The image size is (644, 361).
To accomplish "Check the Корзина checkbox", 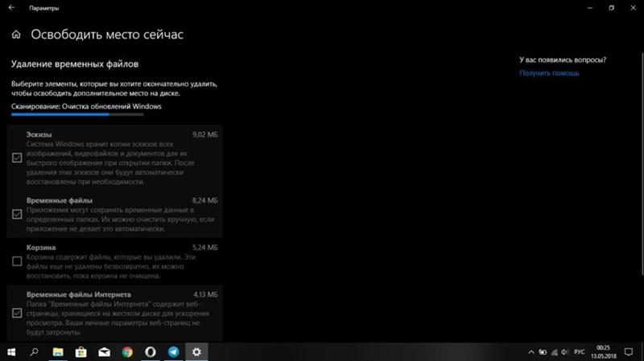I will [17, 261].
